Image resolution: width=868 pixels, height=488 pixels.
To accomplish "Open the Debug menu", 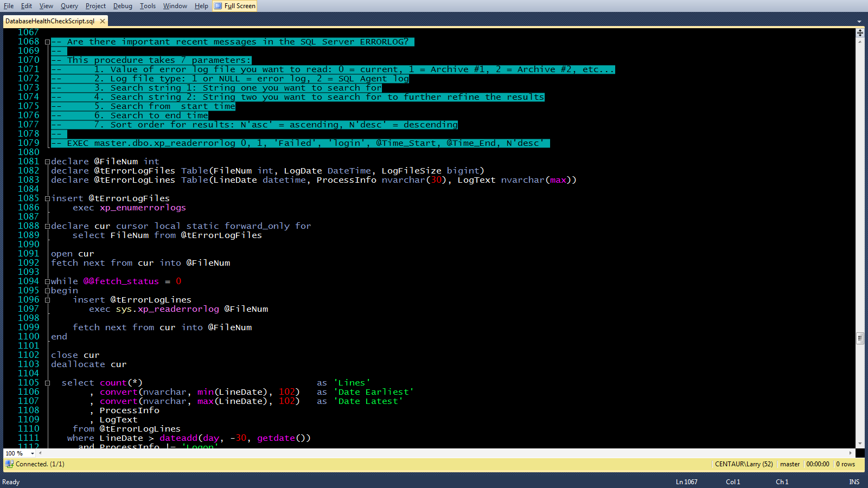I will 123,6.
